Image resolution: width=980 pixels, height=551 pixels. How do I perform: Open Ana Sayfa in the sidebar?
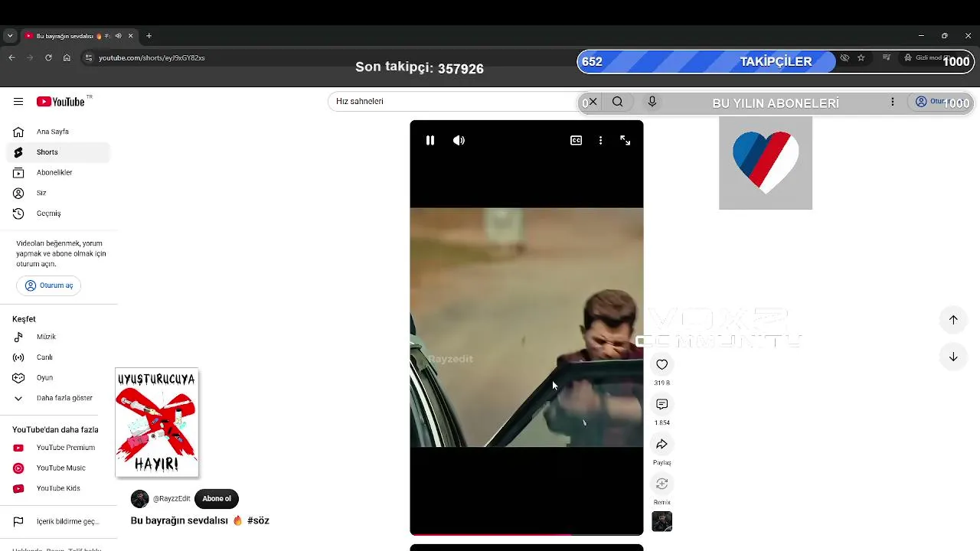click(x=58, y=132)
